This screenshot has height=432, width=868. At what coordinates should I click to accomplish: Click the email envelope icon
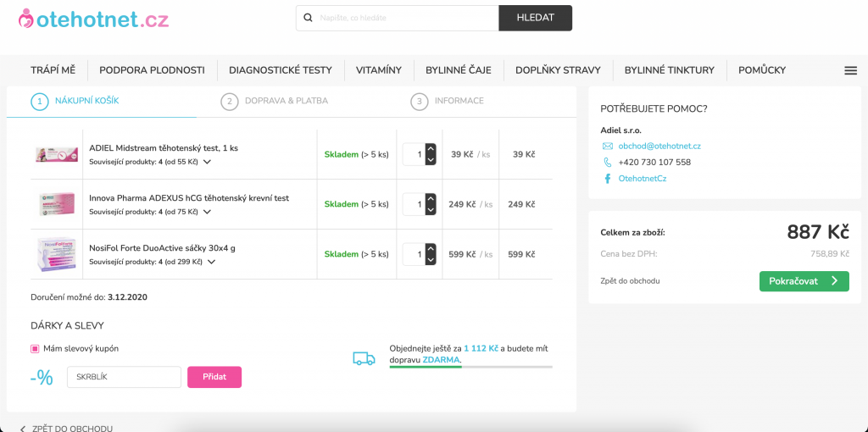[607, 146]
